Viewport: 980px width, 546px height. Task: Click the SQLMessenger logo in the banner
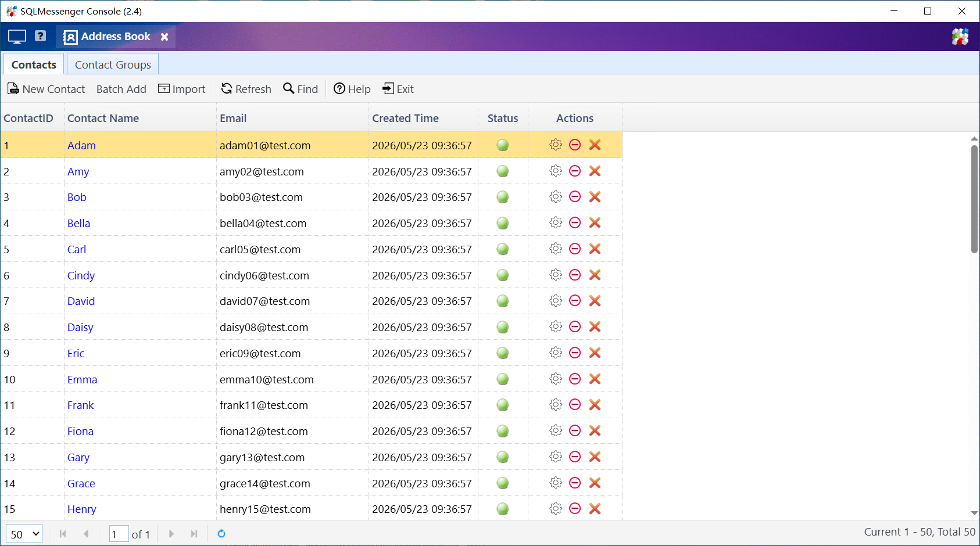click(x=960, y=37)
